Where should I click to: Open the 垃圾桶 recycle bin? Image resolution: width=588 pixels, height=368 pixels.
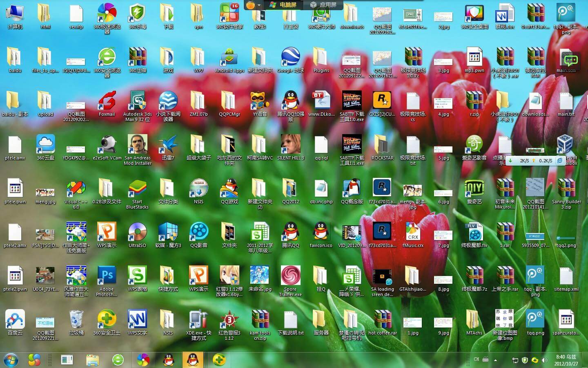tap(76, 320)
